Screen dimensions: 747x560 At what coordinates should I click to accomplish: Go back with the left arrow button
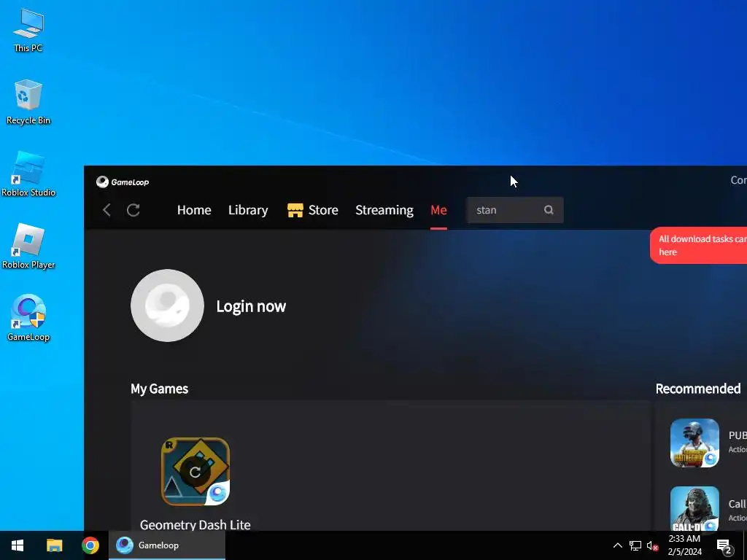coord(107,210)
